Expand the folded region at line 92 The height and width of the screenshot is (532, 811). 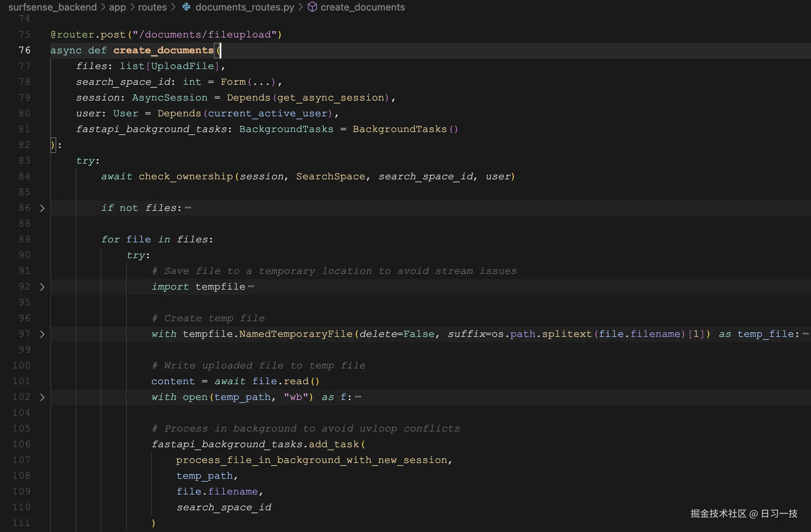point(42,287)
